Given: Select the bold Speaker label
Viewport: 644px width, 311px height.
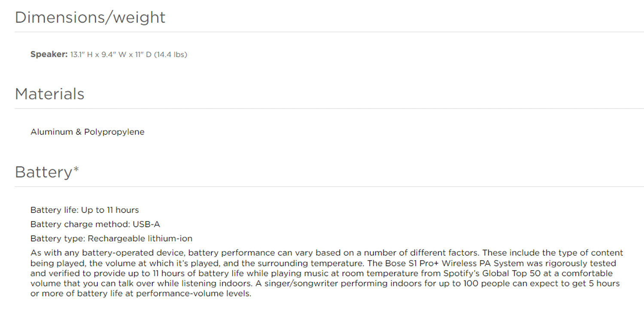Looking at the screenshot, I should (x=49, y=55).
